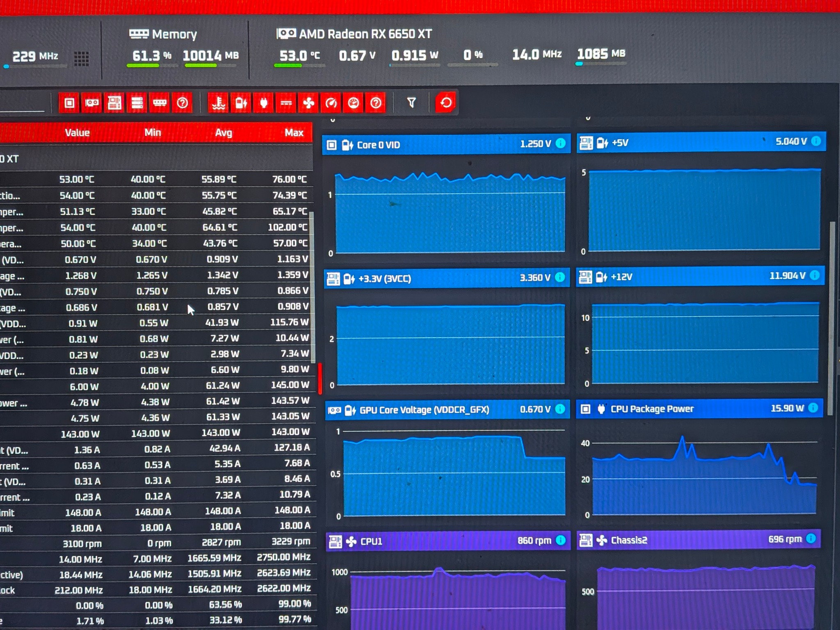Show info for the +5V graph
The height and width of the screenshot is (630, 840).
pos(816,141)
